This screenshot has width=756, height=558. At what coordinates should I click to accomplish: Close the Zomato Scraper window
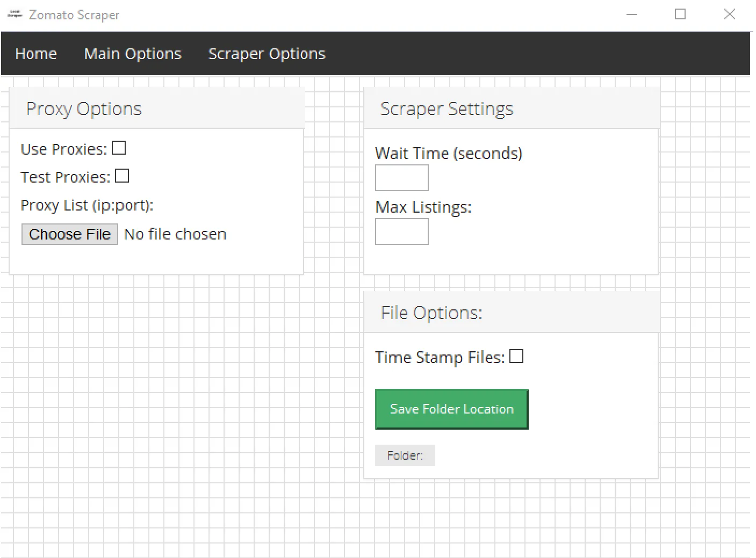(x=729, y=15)
